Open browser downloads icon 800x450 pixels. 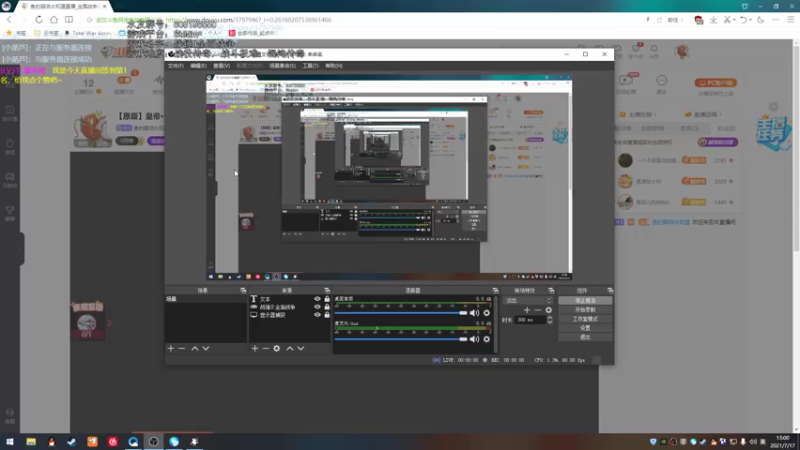coord(713,19)
